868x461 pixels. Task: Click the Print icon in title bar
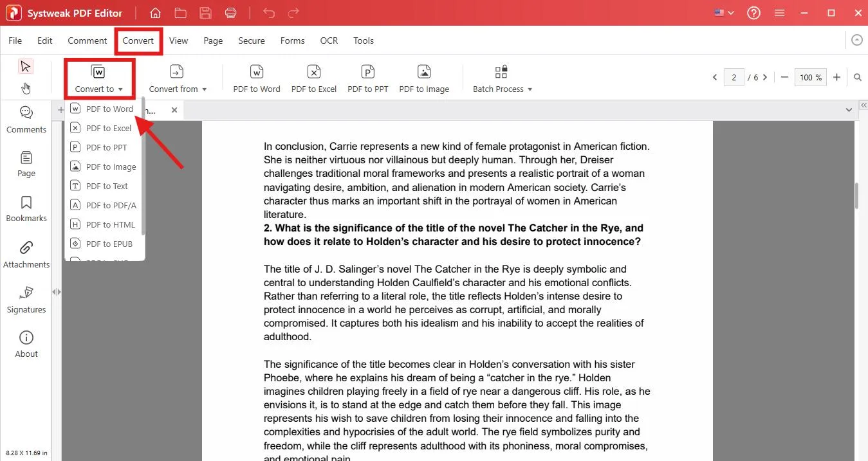coord(230,13)
